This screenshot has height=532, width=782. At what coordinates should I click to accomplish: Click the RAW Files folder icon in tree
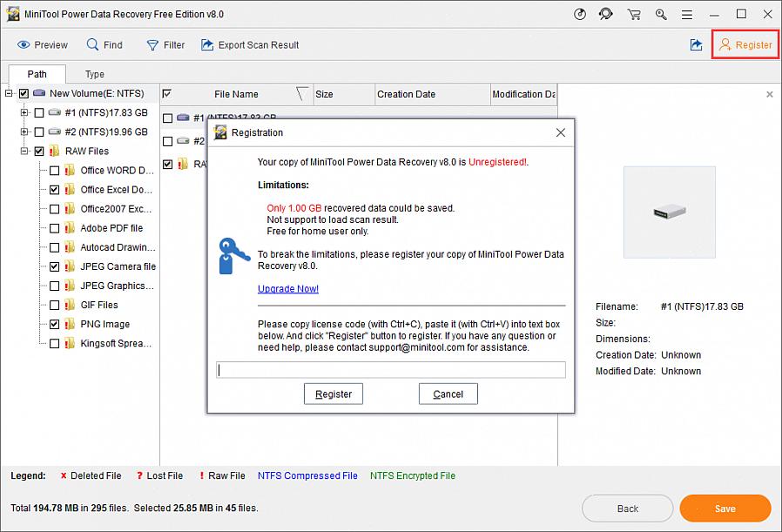[54, 152]
